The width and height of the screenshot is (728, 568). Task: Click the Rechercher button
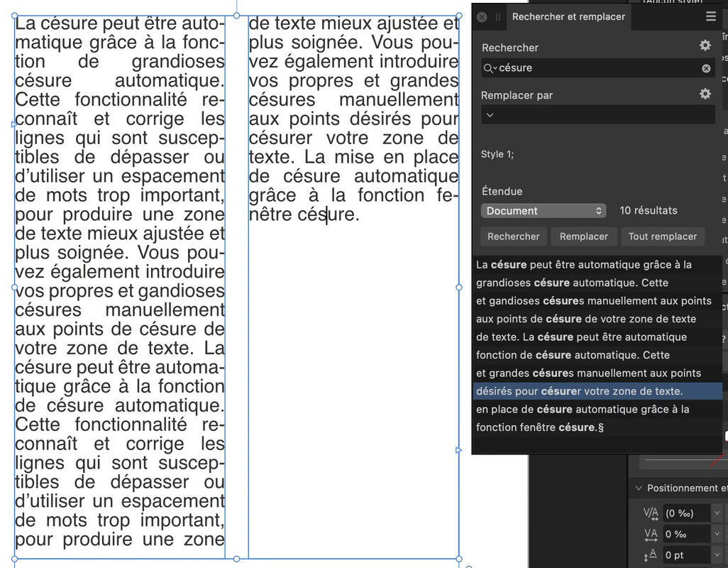pos(513,236)
